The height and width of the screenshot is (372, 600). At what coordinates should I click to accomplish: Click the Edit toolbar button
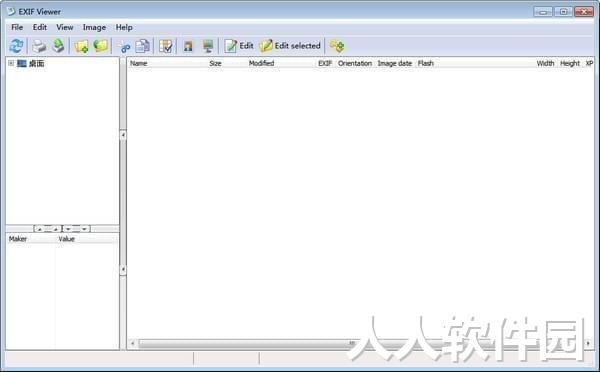[x=239, y=46]
